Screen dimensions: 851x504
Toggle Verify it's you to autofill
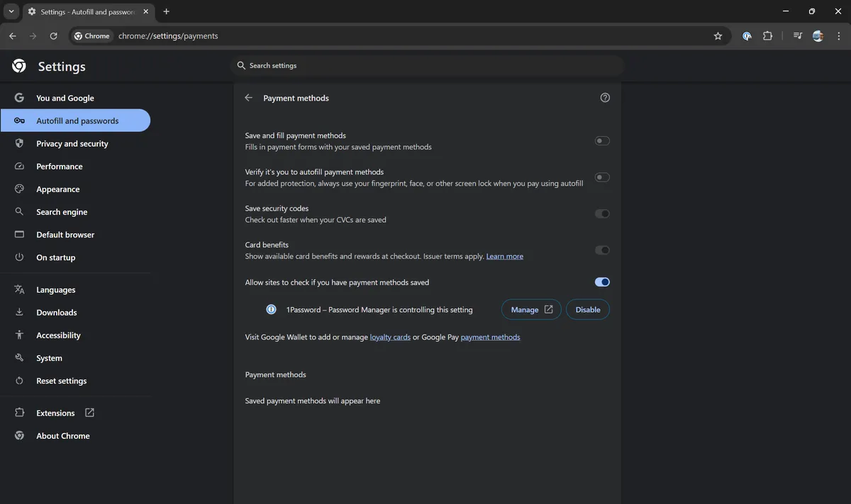point(602,177)
